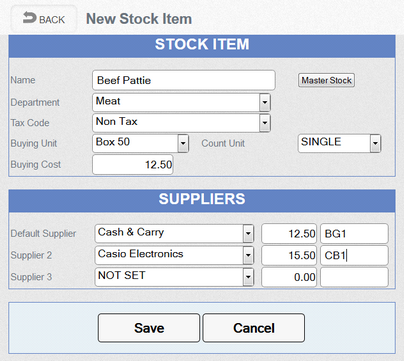Click the CB1 supplier code field

354,255
